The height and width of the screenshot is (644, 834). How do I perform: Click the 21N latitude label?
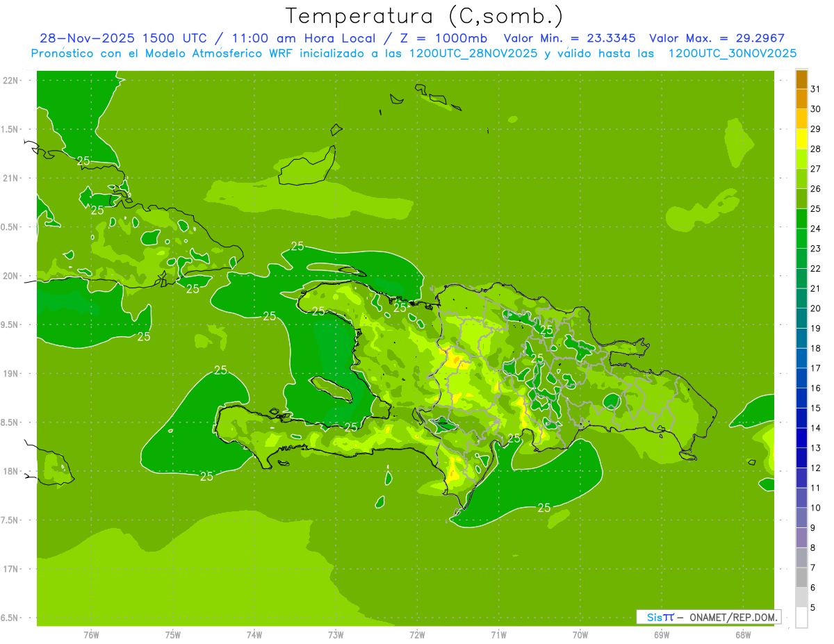click(x=11, y=178)
